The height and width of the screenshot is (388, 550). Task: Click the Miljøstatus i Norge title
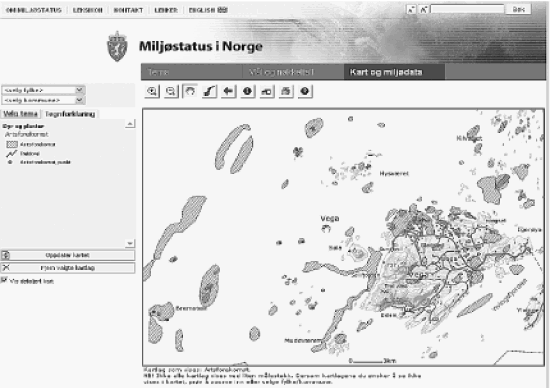[x=201, y=46]
